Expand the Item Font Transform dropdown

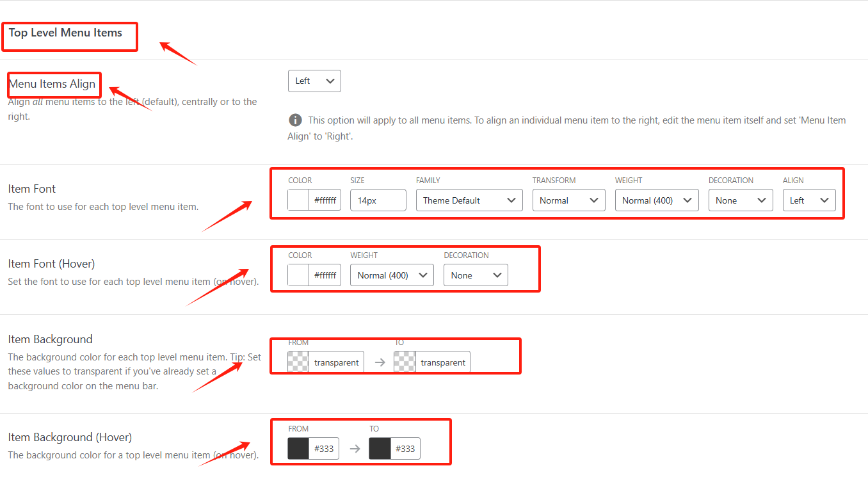[x=568, y=200]
